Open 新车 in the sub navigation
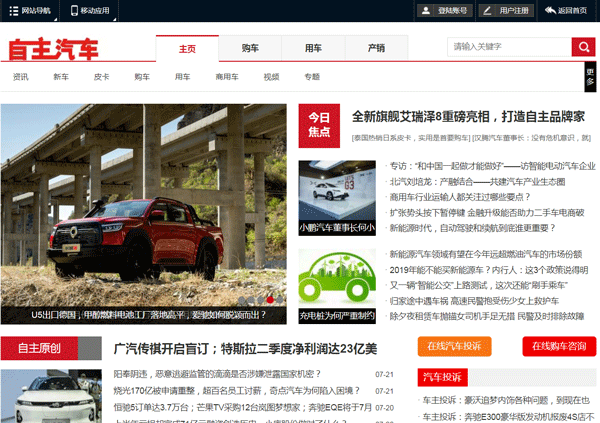600x423 pixels. [61, 77]
